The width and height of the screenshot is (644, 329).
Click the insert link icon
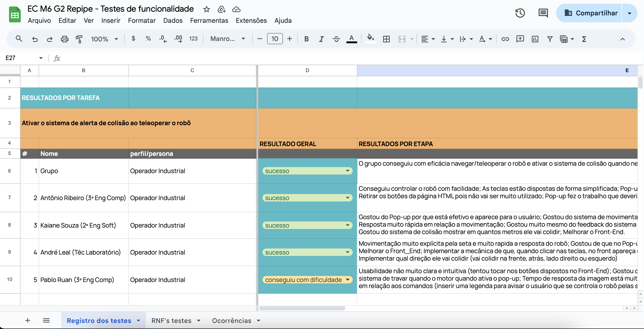coord(505,39)
